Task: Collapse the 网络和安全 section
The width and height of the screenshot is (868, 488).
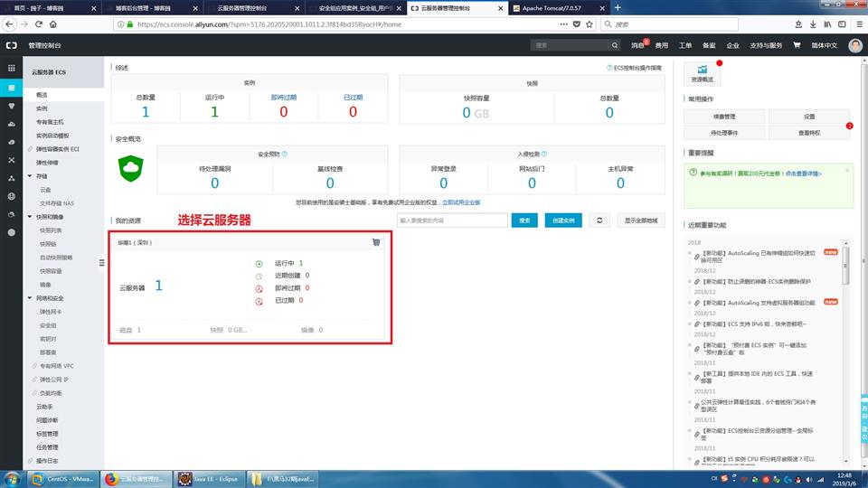Action: click(30, 298)
